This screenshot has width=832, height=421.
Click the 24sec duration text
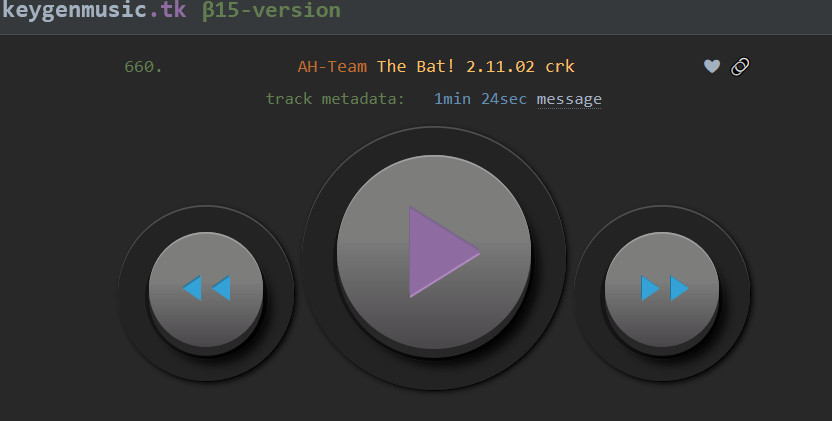[x=504, y=99]
